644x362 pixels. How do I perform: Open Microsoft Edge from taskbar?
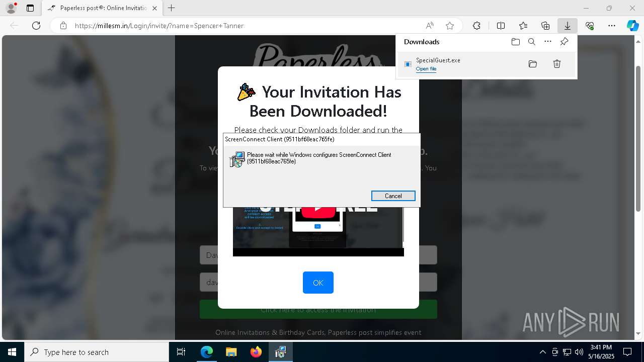click(x=207, y=352)
